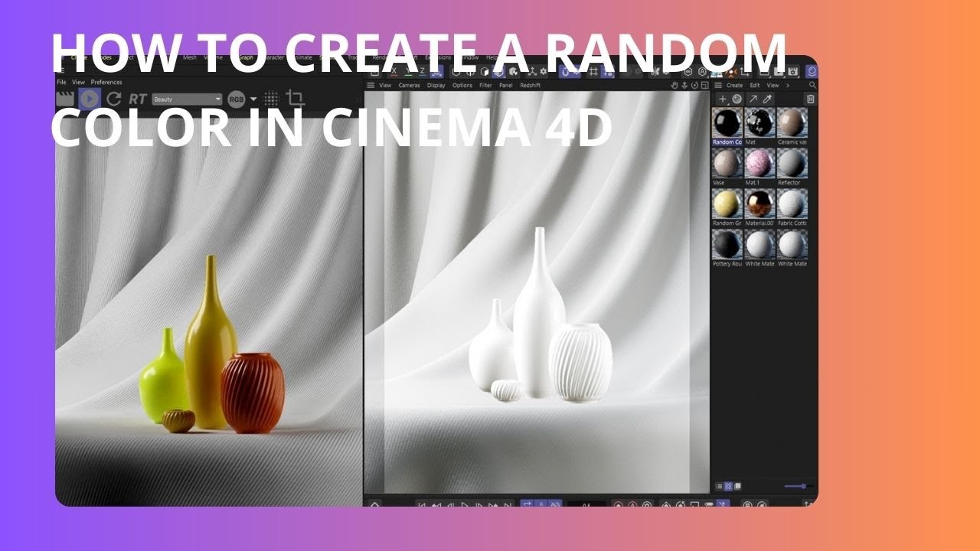Click the grid workplane hash icon
The height and width of the screenshot is (551, 980).
pos(592,71)
